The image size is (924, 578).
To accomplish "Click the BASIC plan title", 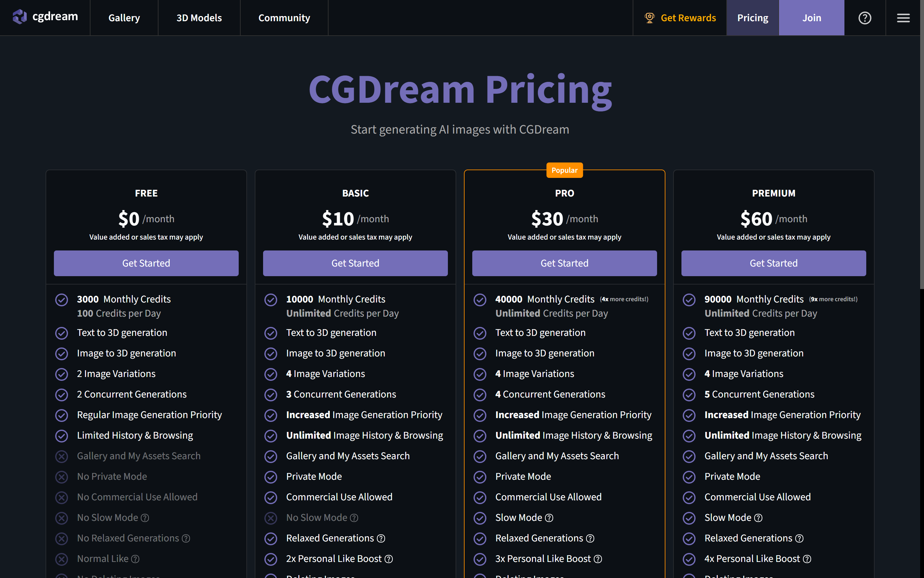I will pos(355,193).
